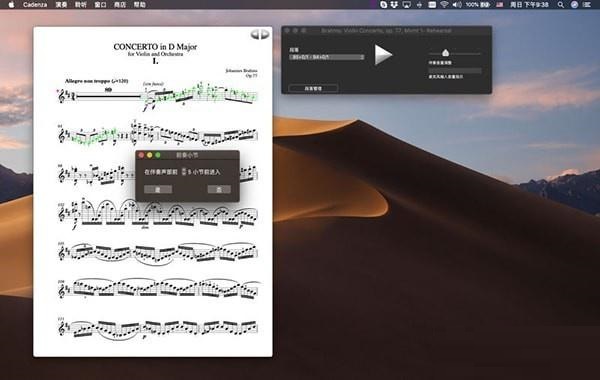This screenshot has width=600, height=380.
Task: Close the 前奏小节 dialog with the red button
Action: (x=141, y=155)
